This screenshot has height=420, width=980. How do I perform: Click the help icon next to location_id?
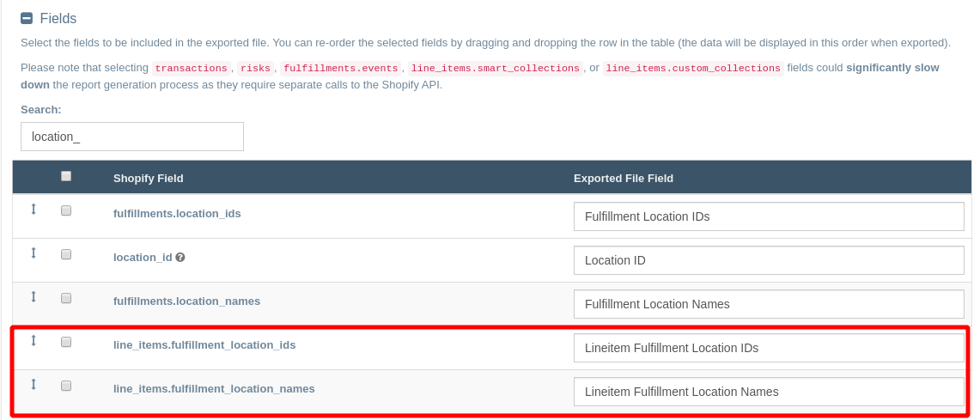pos(180,257)
